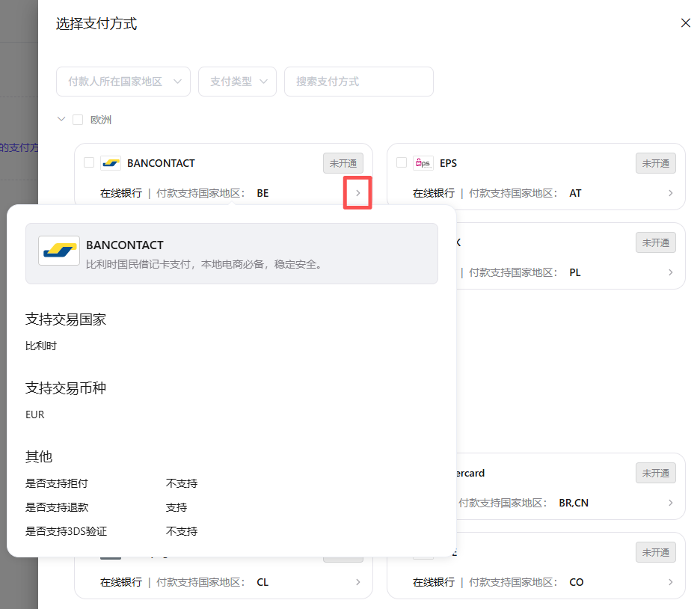This screenshot has width=700, height=609.
Task: Click 支持 value for 是否支持退款
Action: [x=176, y=508]
